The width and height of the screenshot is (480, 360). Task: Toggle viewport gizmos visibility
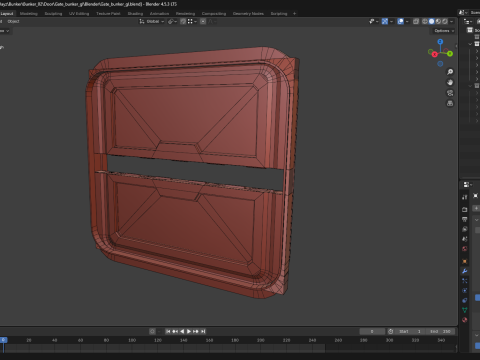tap(385, 21)
